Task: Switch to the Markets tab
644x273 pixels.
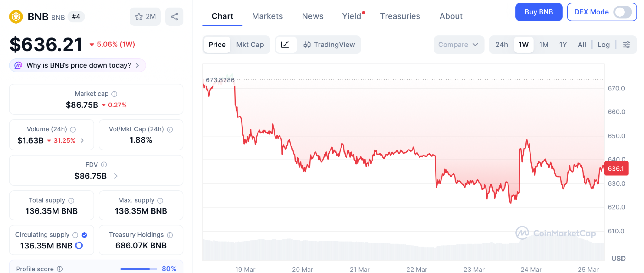Action: coord(267,16)
